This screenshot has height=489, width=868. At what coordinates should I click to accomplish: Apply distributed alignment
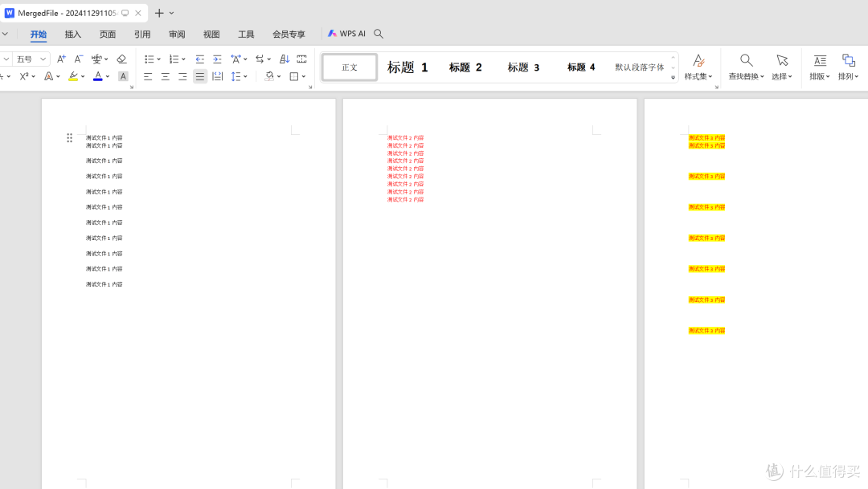[218, 76]
